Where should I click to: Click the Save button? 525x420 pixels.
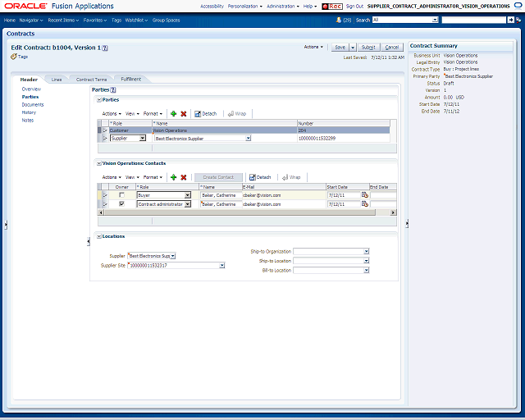point(340,48)
